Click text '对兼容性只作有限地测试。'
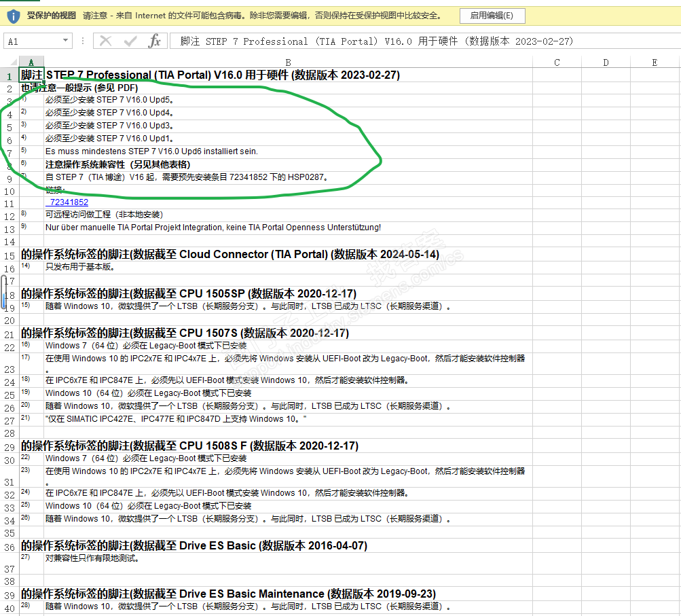The width and height of the screenshot is (681, 616). point(92,558)
